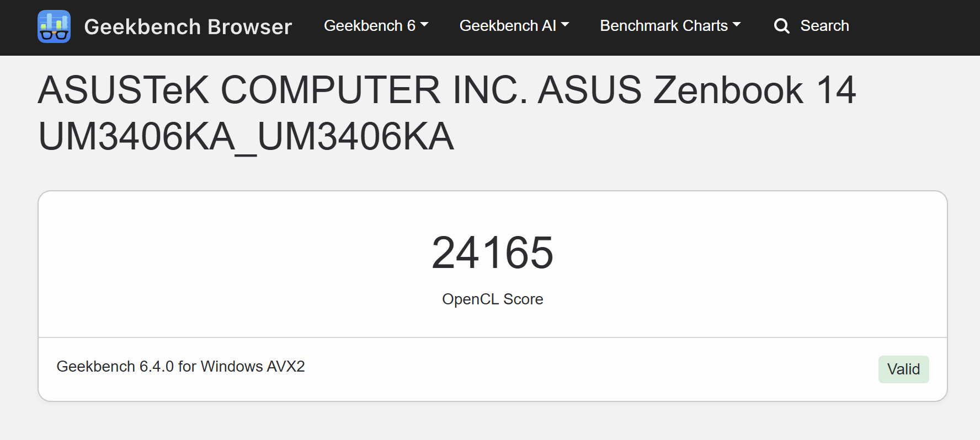Click the score card footer row
This screenshot has width=980, height=440.
tap(492, 369)
